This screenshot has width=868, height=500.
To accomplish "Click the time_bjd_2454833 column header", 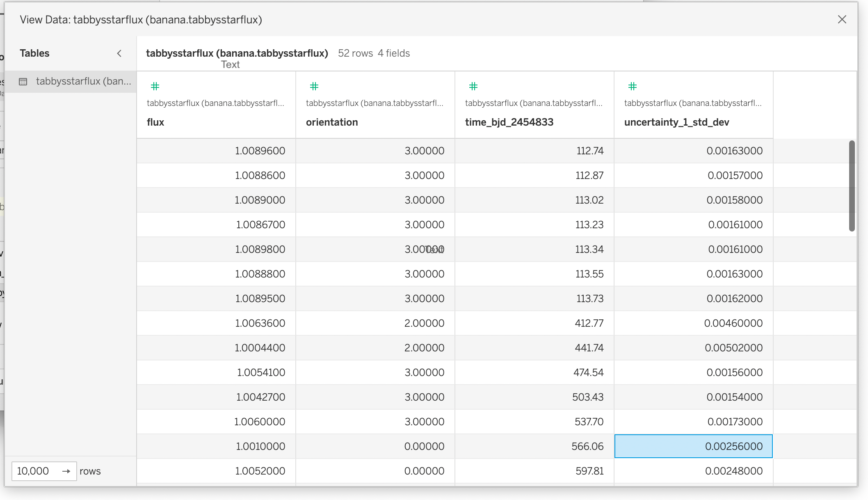I will coord(535,105).
